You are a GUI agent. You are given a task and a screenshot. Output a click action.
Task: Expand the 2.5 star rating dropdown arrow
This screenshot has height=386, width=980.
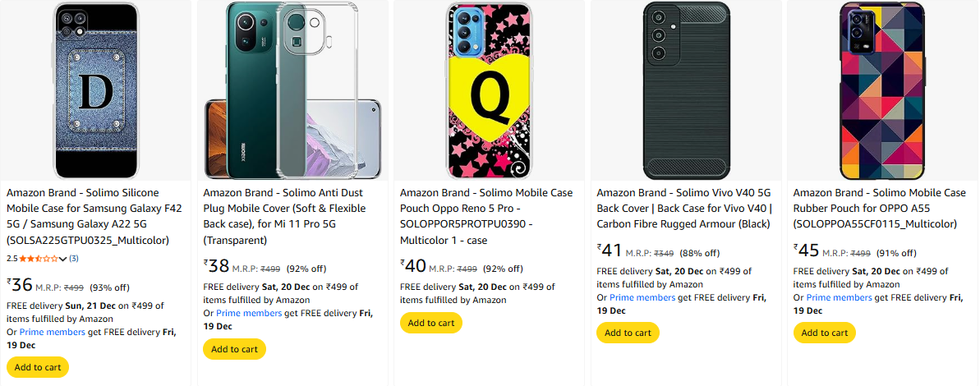[63, 259]
